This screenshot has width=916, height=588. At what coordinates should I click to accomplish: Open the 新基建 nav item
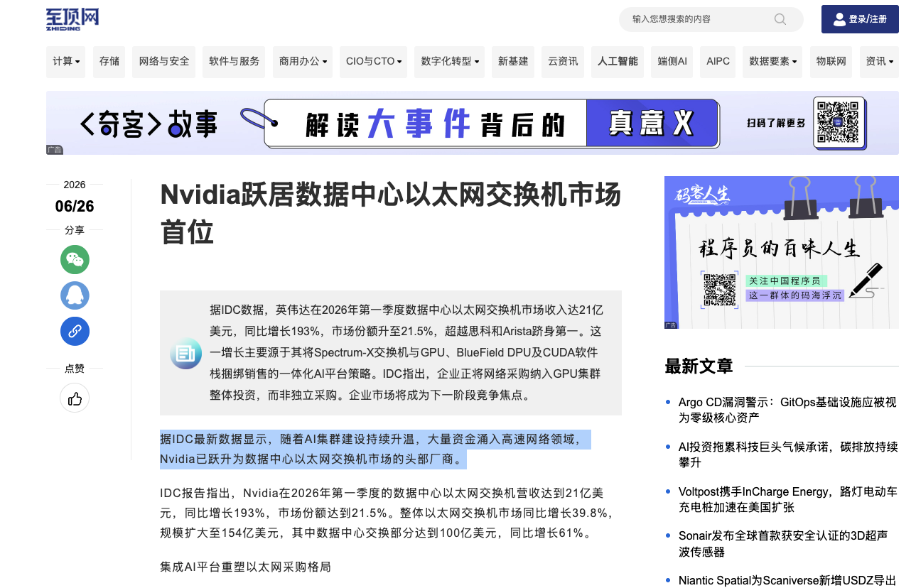coord(513,62)
